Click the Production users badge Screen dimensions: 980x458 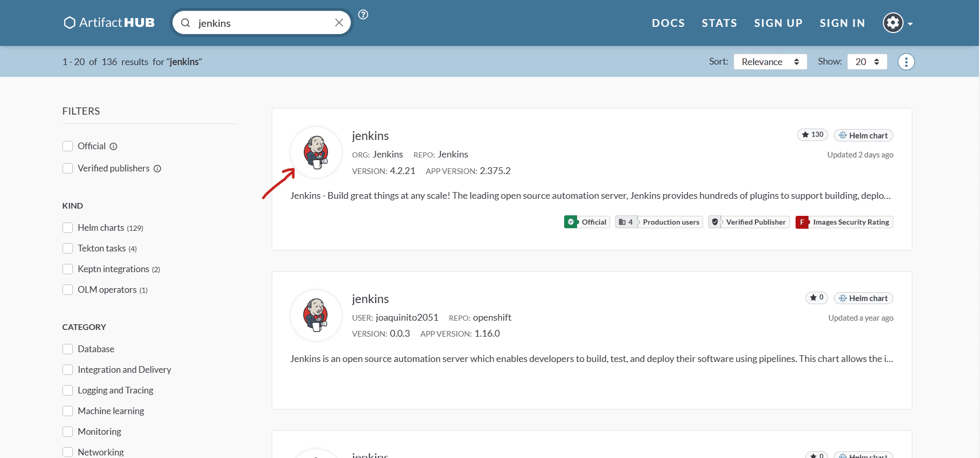659,222
